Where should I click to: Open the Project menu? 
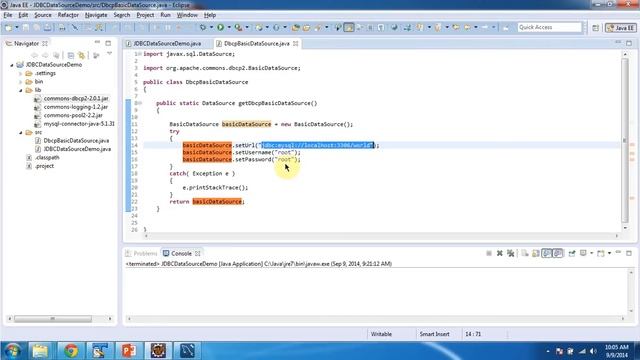(x=145, y=15)
